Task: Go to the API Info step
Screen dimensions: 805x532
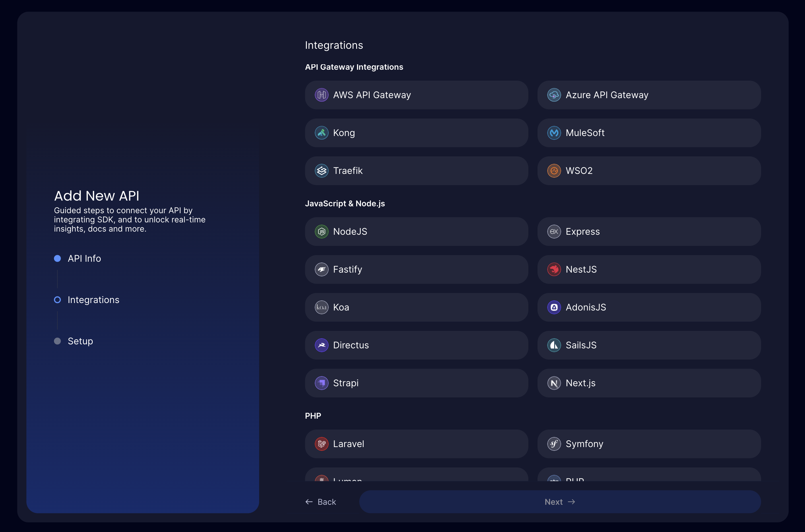Action: [84, 259]
